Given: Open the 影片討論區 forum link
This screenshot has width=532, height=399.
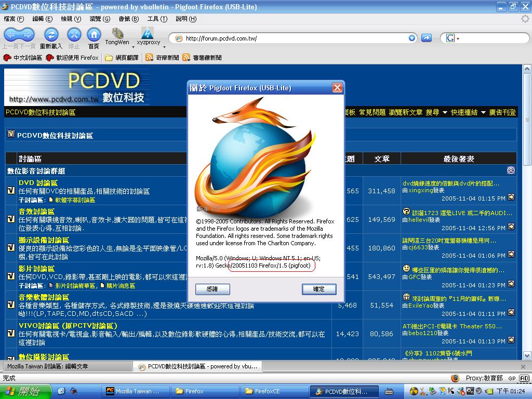Looking at the screenshot, I should click(36, 269).
